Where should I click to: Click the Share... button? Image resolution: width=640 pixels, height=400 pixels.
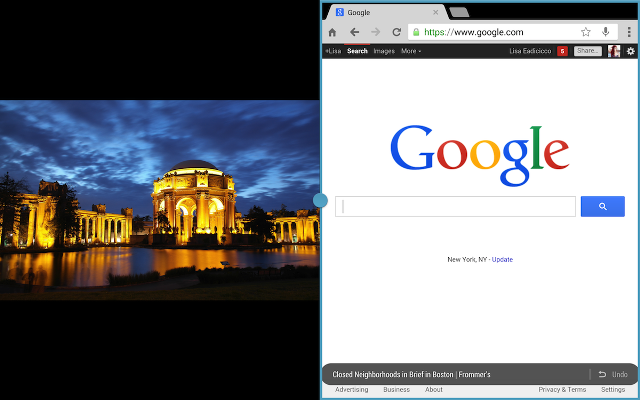pyautogui.click(x=587, y=51)
